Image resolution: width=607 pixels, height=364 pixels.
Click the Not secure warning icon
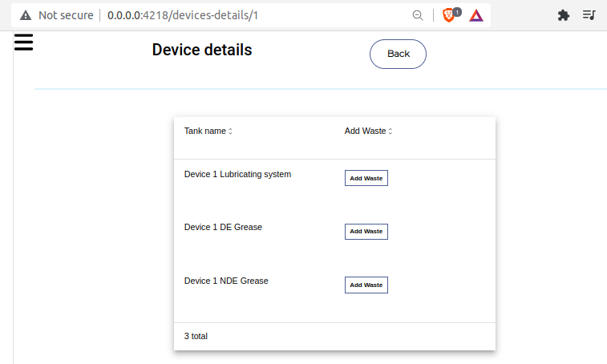tap(26, 15)
